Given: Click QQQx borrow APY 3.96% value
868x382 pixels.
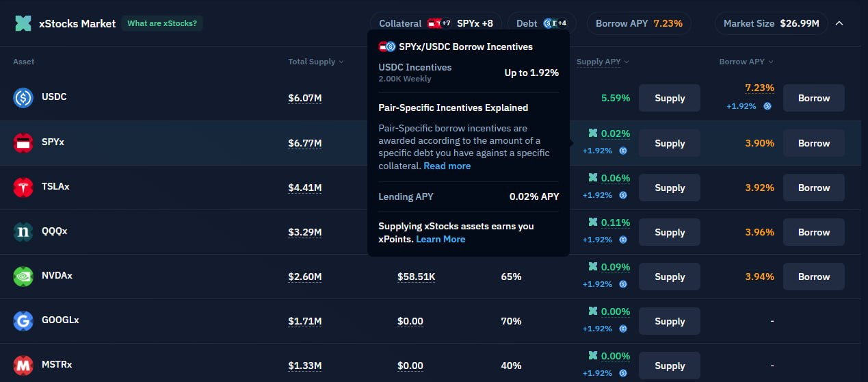Looking at the screenshot, I should (760, 232).
